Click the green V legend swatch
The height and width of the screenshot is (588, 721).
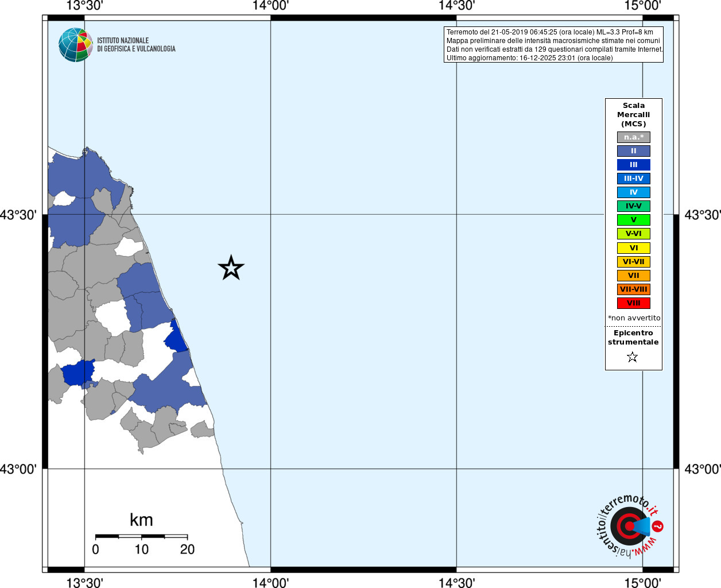click(x=633, y=220)
